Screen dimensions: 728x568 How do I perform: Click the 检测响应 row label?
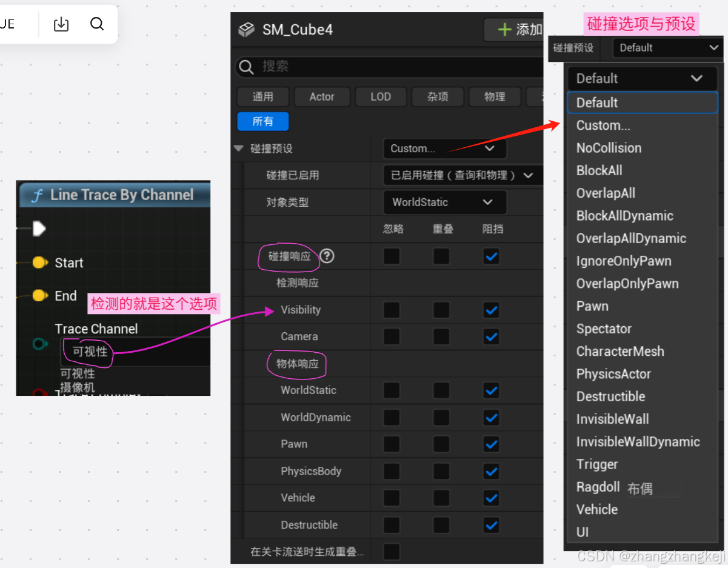298,282
